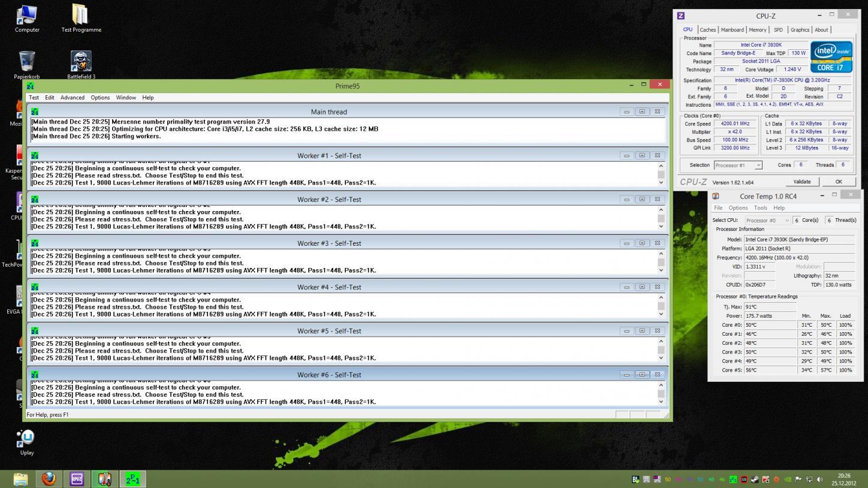Open the Computer desktop icon
The height and width of the screenshot is (488, 868).
point(27,15)
